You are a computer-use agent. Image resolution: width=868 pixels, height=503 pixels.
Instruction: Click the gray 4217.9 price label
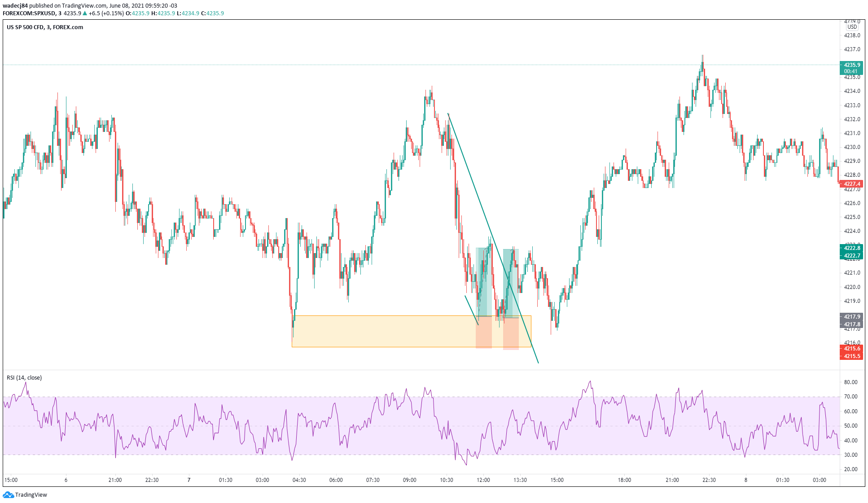pos(851,317)
